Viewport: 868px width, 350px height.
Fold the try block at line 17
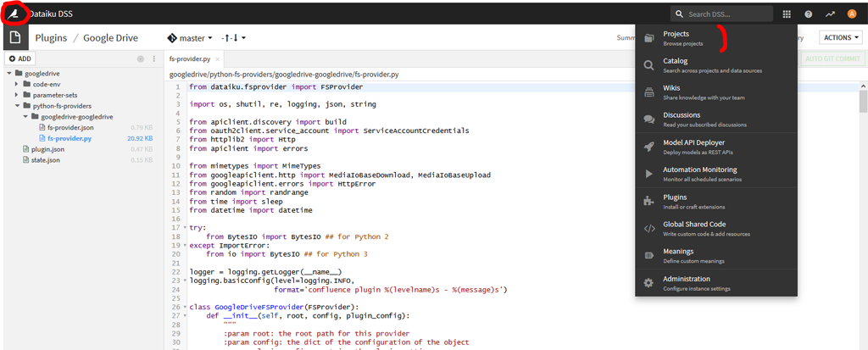pos(184,228)
